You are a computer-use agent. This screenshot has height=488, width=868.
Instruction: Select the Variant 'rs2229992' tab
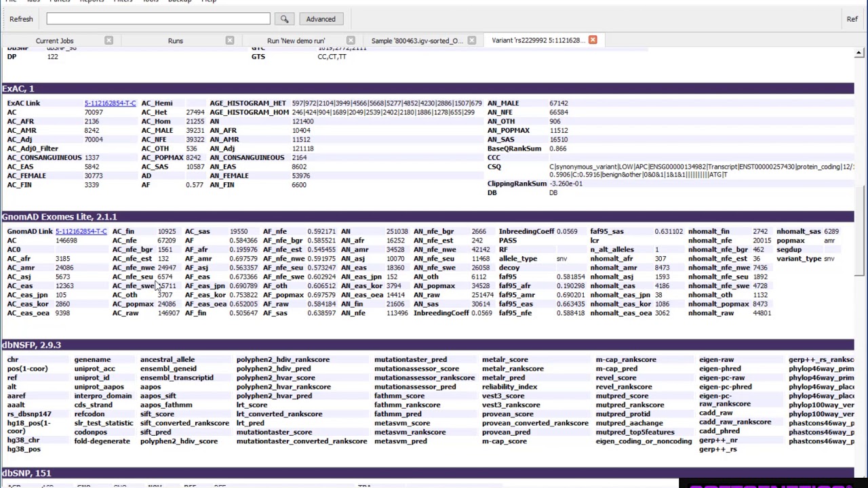538,40
